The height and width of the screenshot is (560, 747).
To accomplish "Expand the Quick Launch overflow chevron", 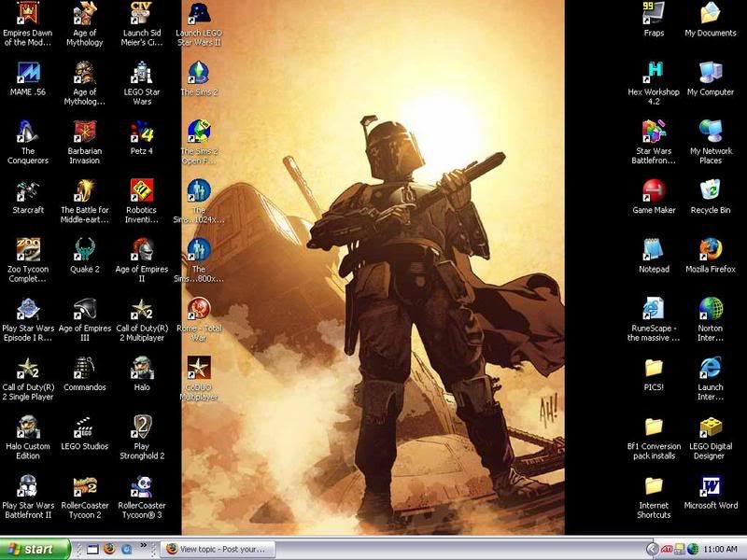I will [x=143, y=545].
